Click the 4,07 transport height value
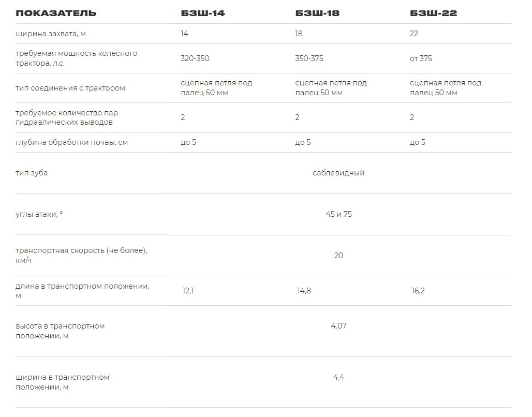Viewport: 532px width, 417px height. 338,326
